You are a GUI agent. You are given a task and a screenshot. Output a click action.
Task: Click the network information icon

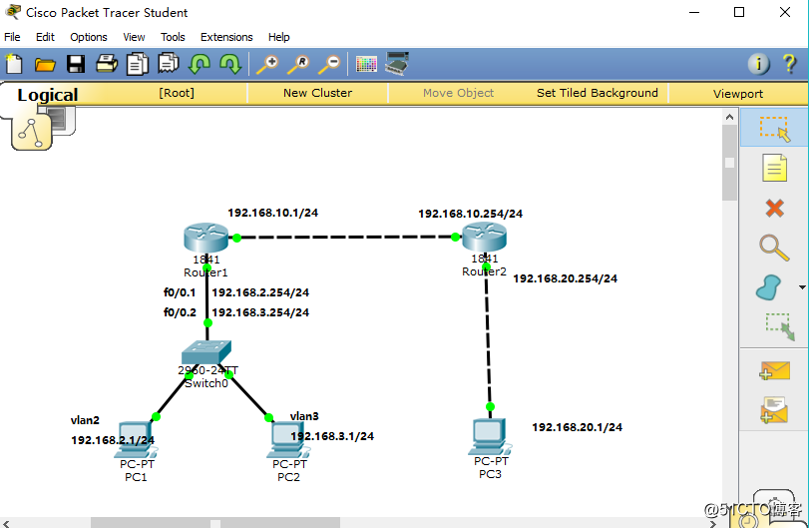[758, 64]
